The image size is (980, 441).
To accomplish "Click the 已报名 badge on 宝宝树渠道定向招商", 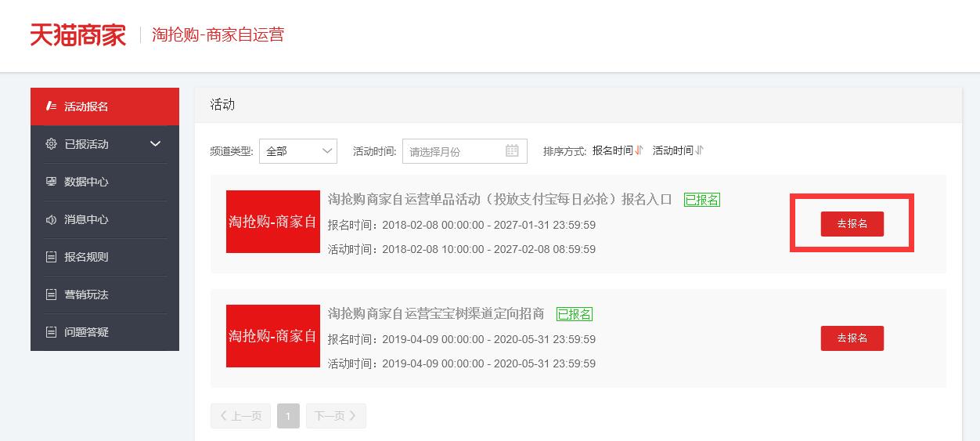I will click(x=575, y=314).
